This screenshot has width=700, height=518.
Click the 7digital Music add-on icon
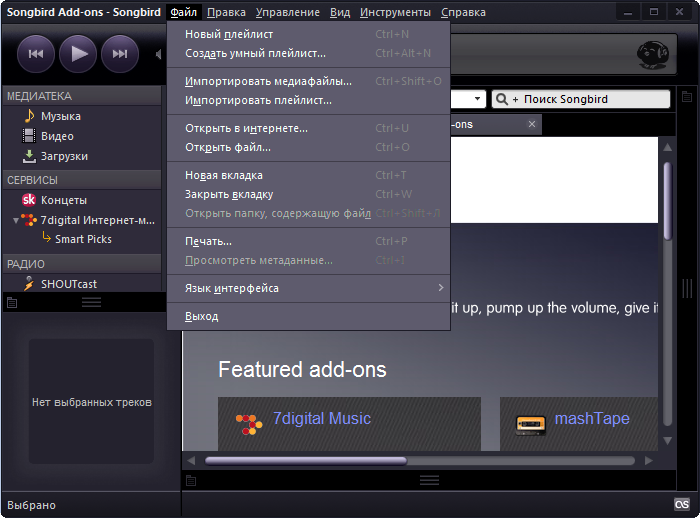(x=249, y=425)
